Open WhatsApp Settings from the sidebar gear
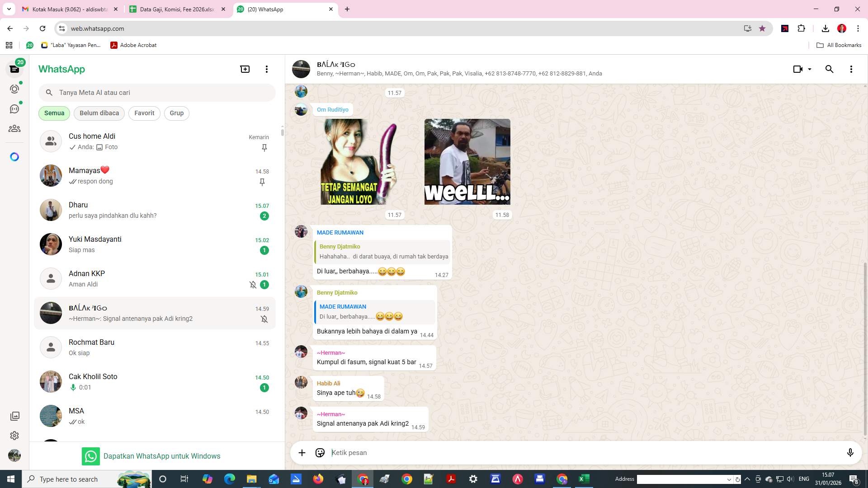Screen dimensions: 868x488 [x=14, y=436]
